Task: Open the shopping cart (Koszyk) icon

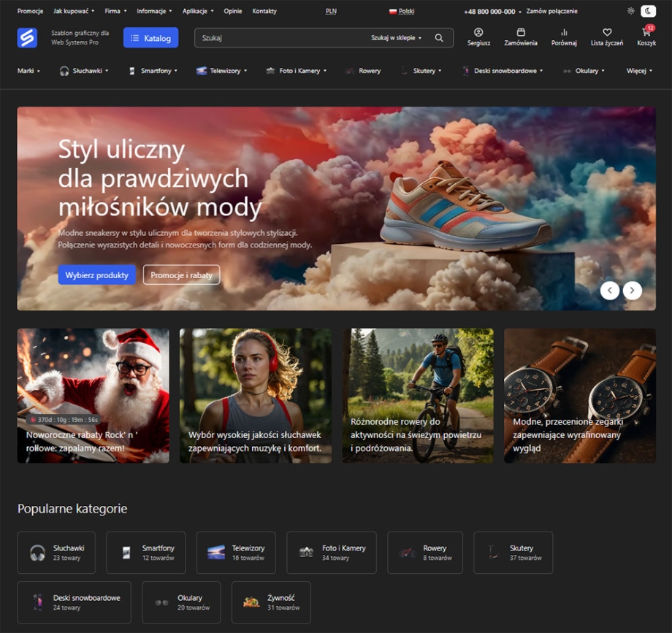Action: [x=646, y=34]
